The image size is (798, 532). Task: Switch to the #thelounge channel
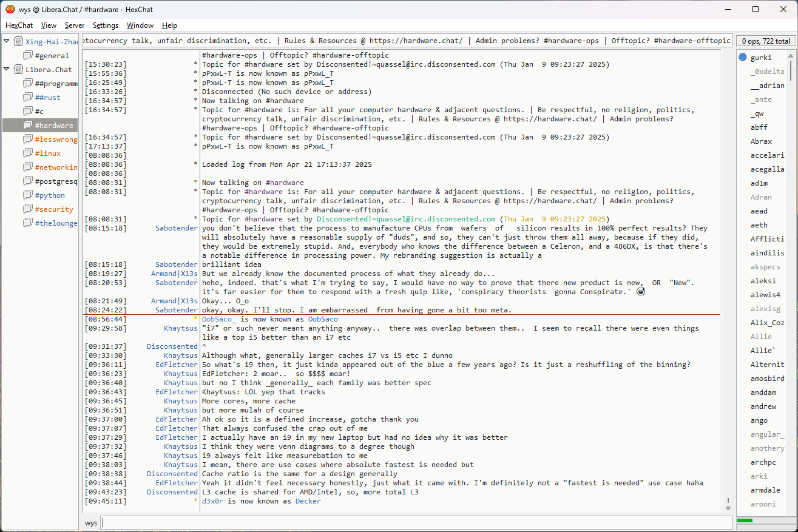tap(56, 223)
